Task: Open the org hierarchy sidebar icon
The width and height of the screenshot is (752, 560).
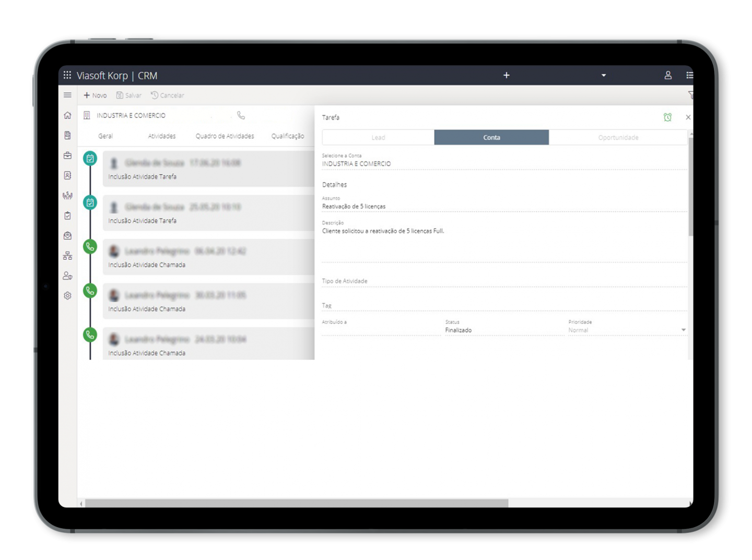Action: pyautogui.click(x=67, y=256)
